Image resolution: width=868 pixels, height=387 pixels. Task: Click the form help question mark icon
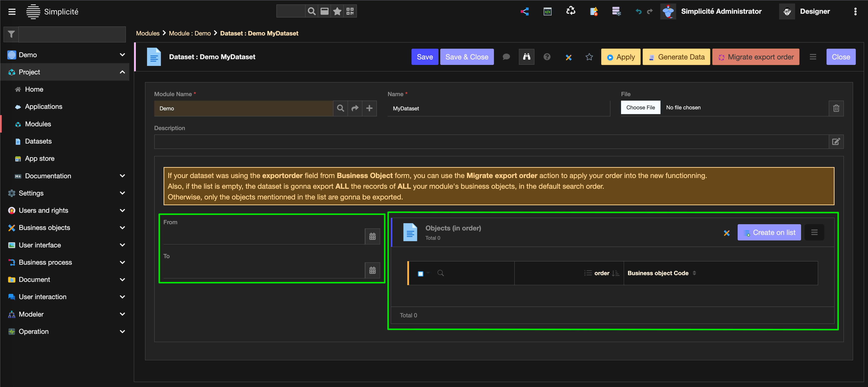547,57
